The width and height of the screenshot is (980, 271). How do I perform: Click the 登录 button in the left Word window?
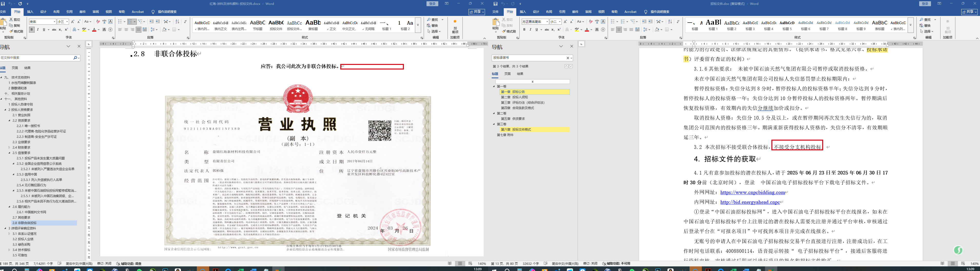432,4
